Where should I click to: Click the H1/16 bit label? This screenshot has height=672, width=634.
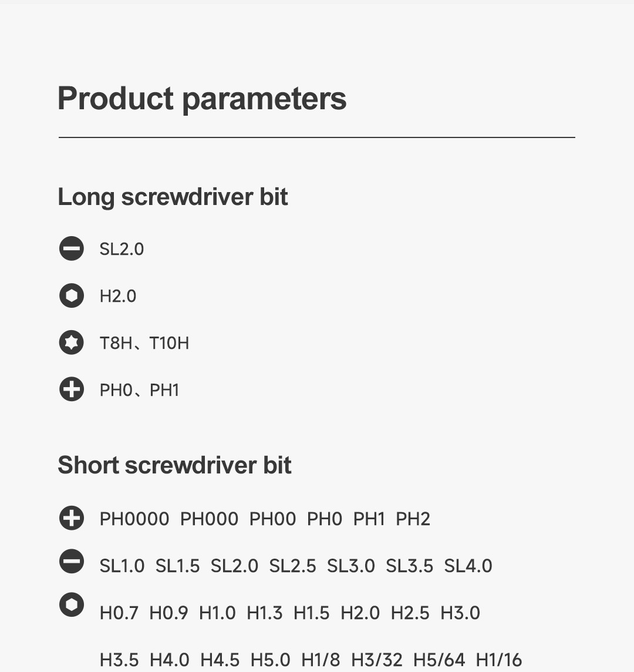pos(498,660)
